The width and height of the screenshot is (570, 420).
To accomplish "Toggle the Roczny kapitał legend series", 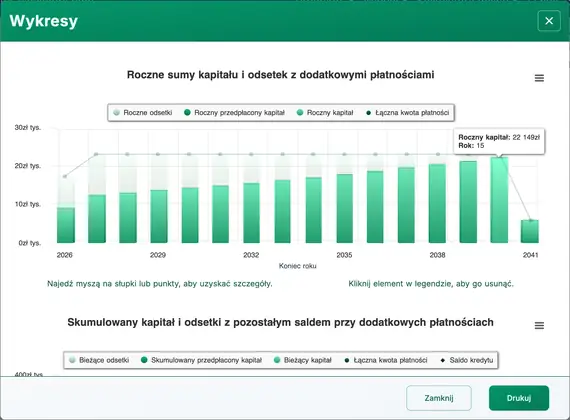I will click(x=325, y=113).
